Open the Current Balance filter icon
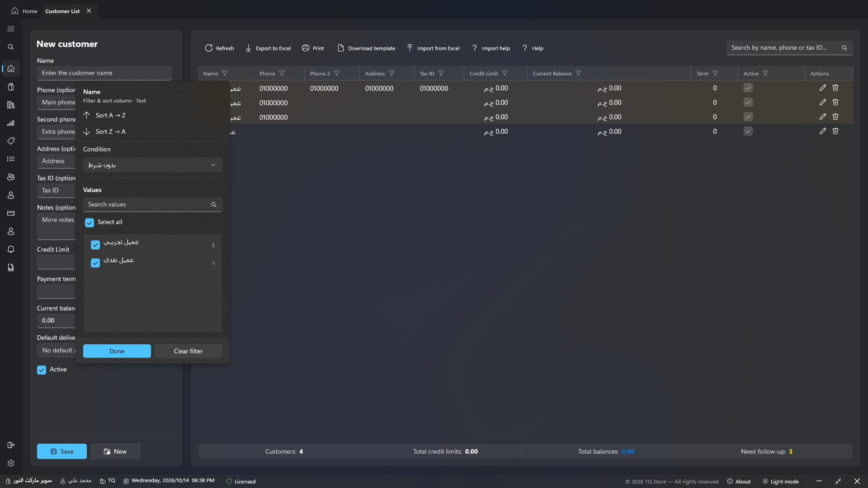Viewport: 868px width, 488px height. (578, 74)
